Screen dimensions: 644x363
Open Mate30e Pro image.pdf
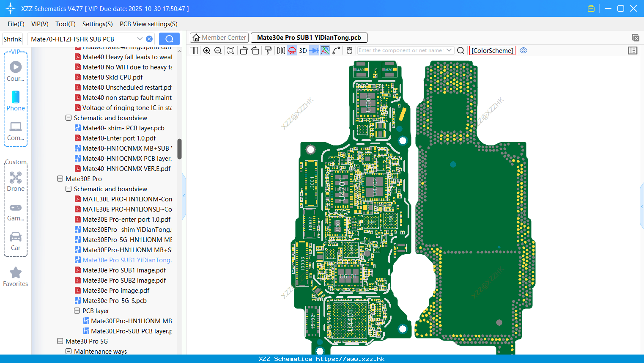[x=116, y=290]
